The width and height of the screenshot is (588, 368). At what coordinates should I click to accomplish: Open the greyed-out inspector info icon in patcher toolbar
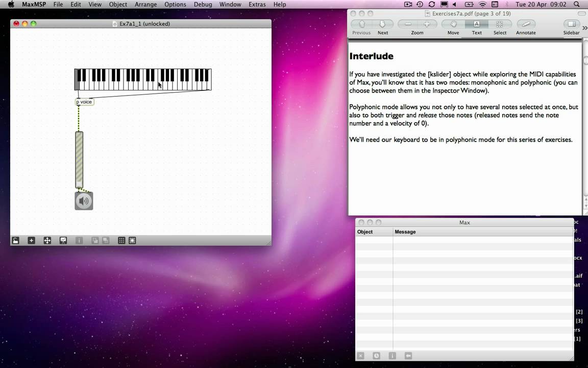(x=79, y=240)
